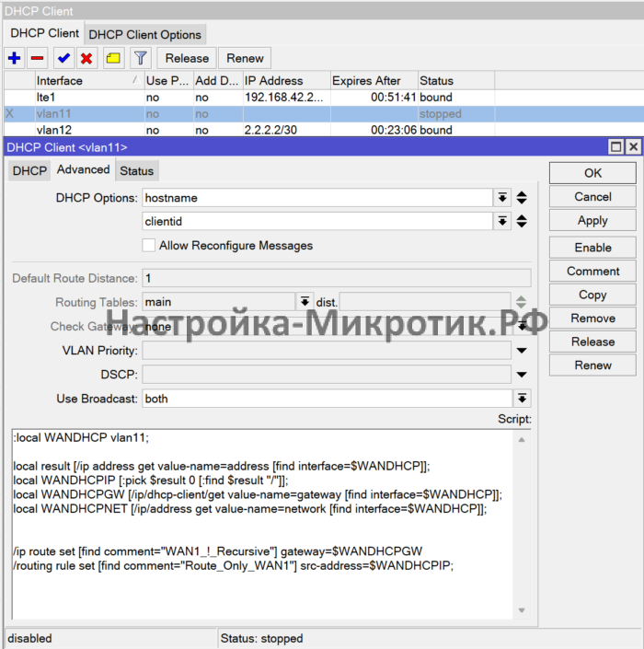644x649 pixels.
Task: Open Routing Tables main dropdown
Action: click(305, 302)
